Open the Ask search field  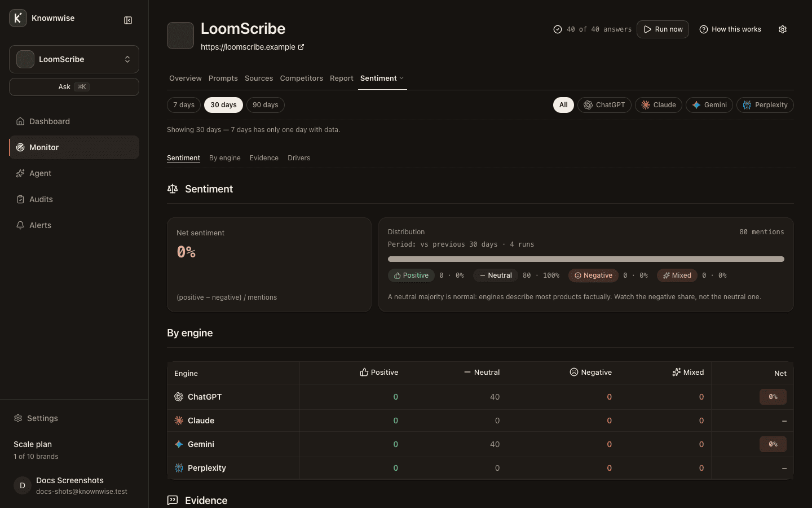click(74, 87)
